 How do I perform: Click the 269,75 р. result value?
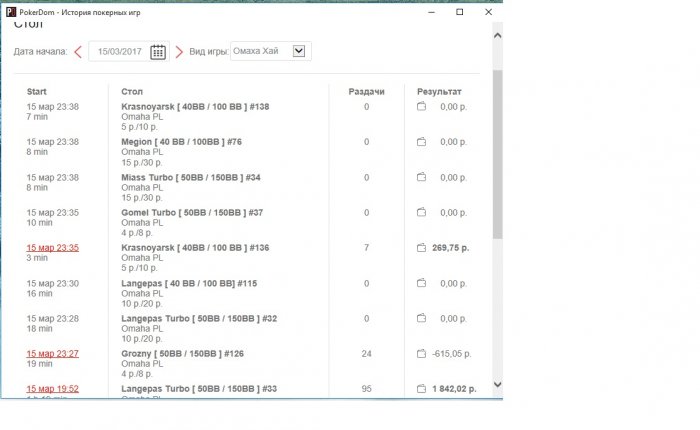point(450,248)
